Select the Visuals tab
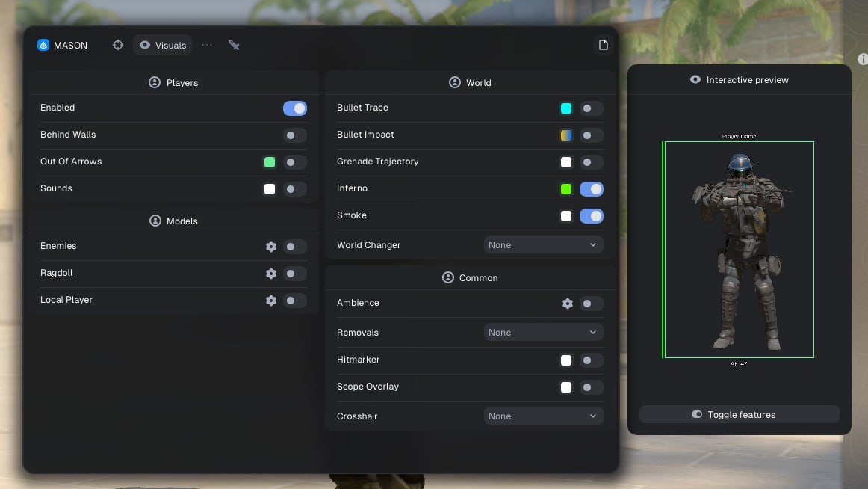Screen dimensions: 868x489 (163, 45)
